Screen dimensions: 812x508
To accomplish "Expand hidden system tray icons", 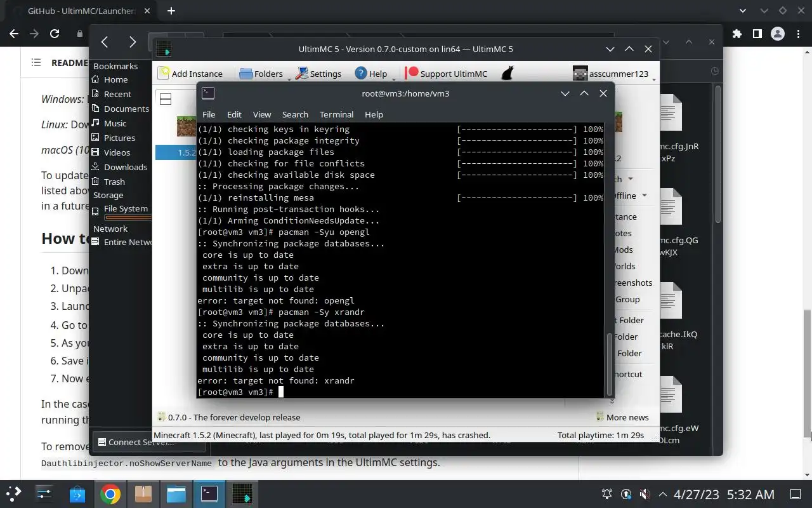I will coord(663,494).
